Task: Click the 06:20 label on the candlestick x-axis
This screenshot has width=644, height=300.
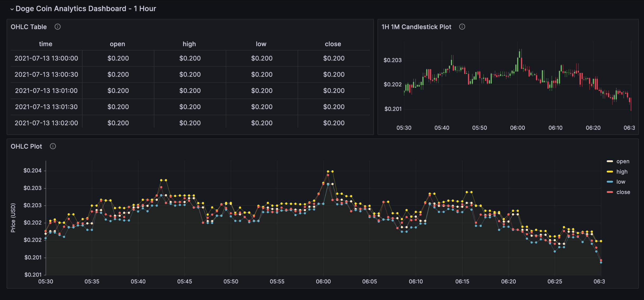Action: (x=593, y=128)
